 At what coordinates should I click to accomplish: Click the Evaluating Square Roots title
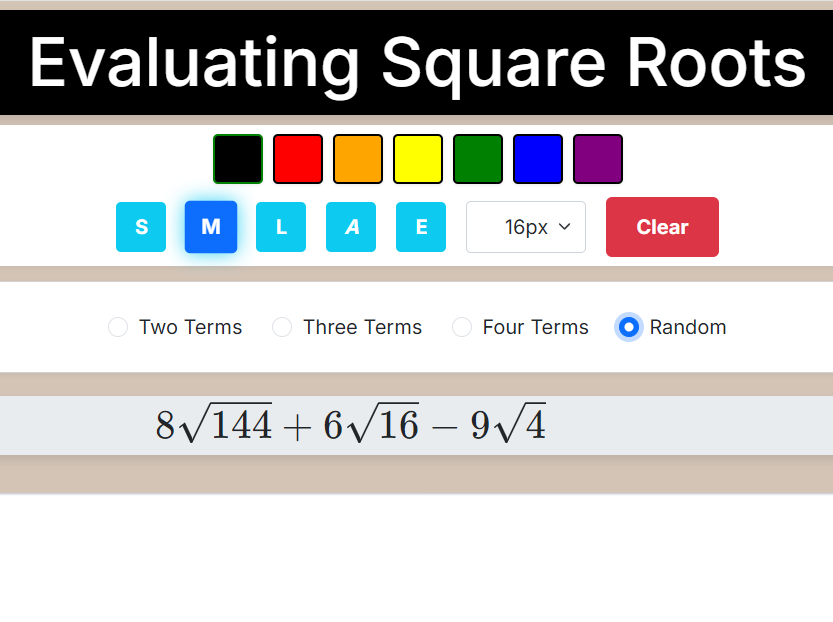click(x=416, y=62)
